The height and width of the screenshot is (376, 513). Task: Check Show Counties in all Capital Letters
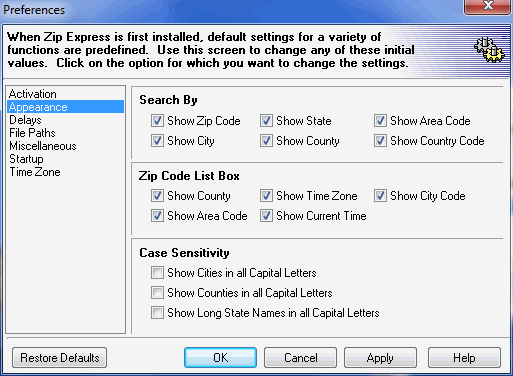click(157, 293)
